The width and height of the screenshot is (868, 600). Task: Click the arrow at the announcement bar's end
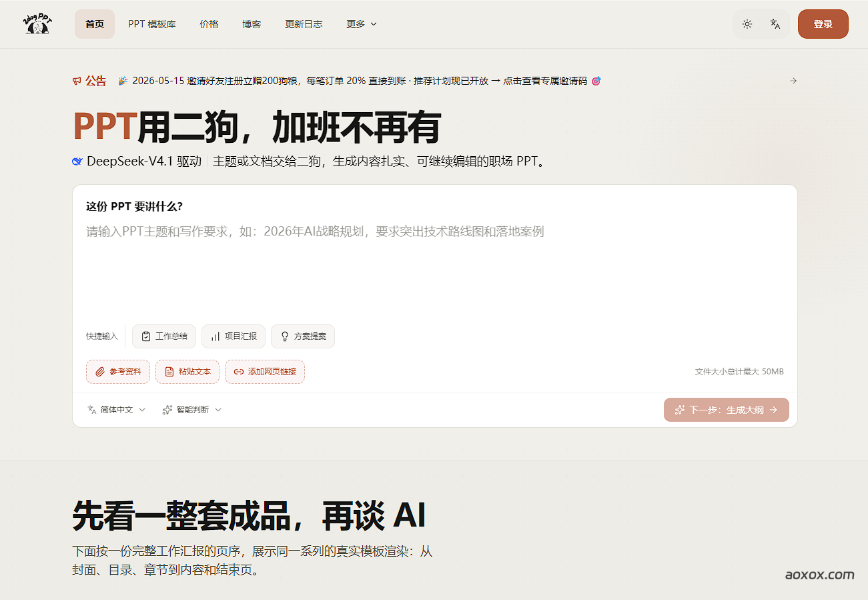point(793,81)
